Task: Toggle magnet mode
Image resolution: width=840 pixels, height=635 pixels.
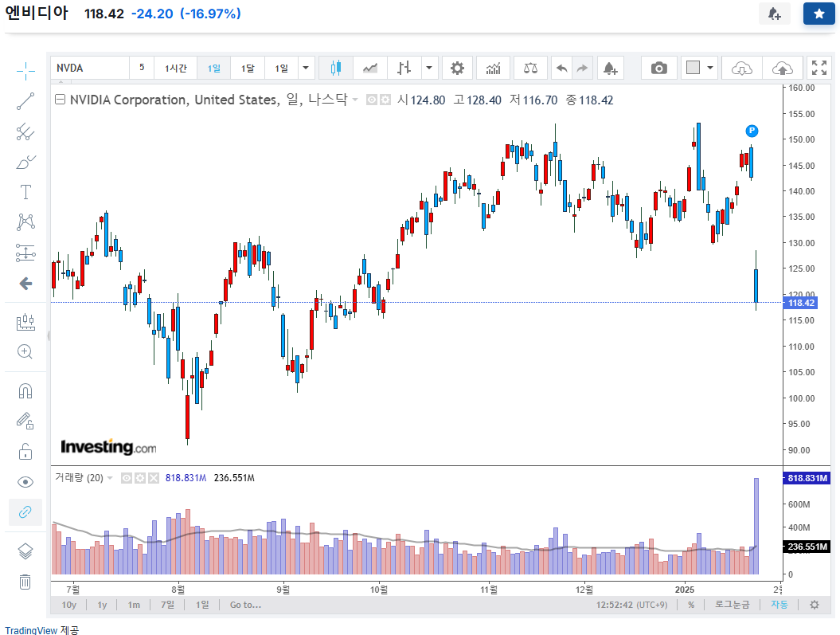Action: point(25,391)
